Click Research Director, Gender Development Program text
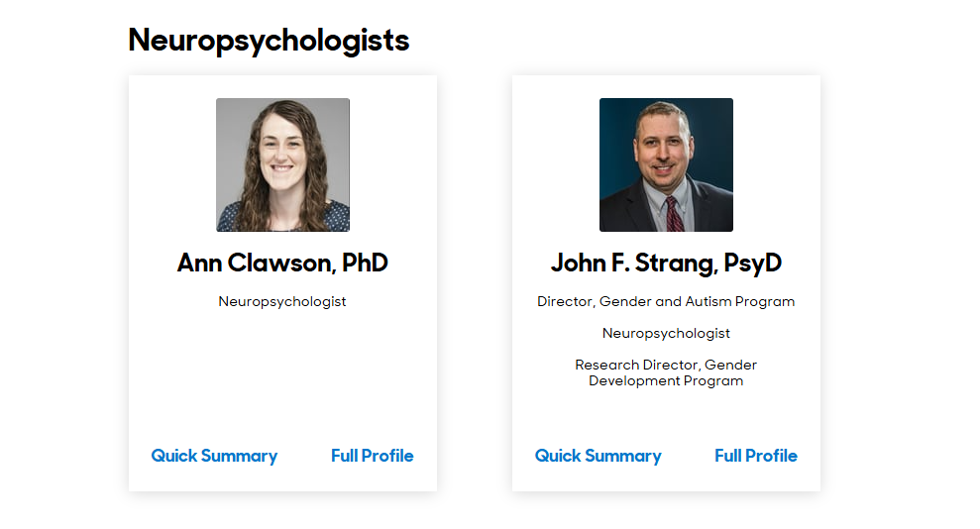 click(666, 372)
